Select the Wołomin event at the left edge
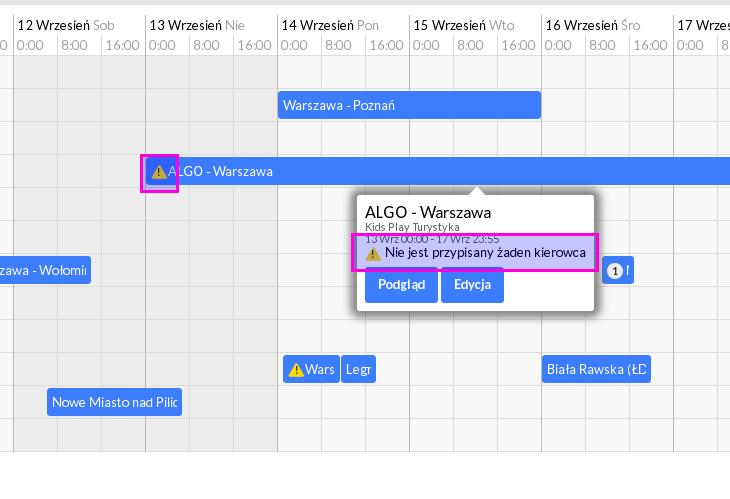 pyautogui.click(x=45, y=270)
